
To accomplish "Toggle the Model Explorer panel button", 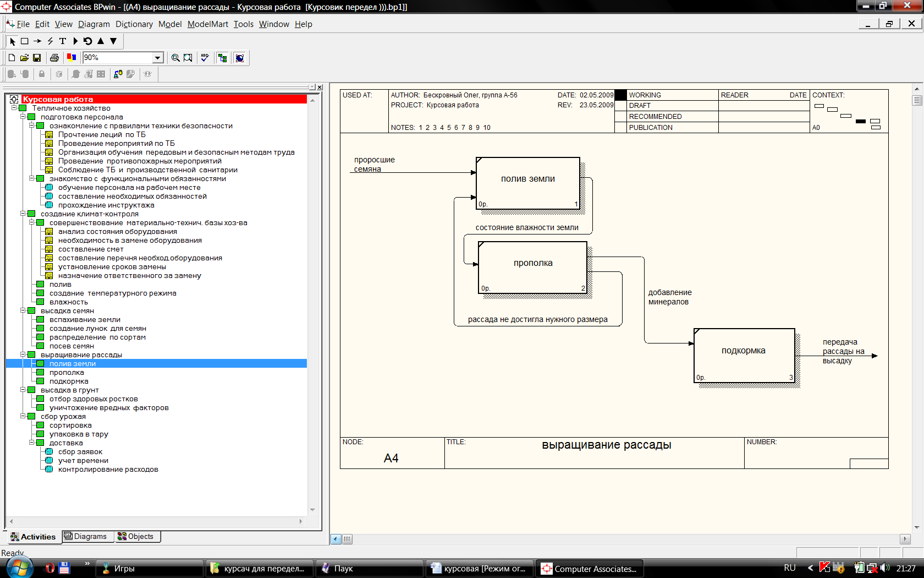I will [x=223, y=58].
